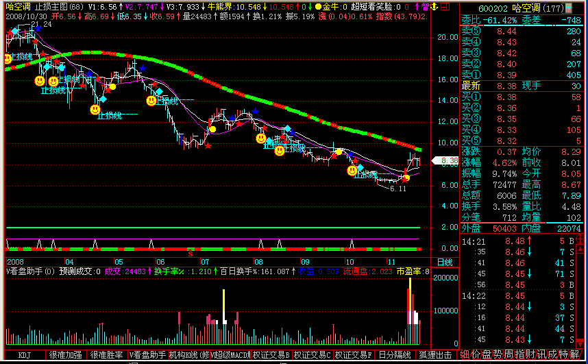The height and width of the screenshot is (364, 588).
Task: Click the 卖② 8.40 ask row
Action: (x=522, y=64)
